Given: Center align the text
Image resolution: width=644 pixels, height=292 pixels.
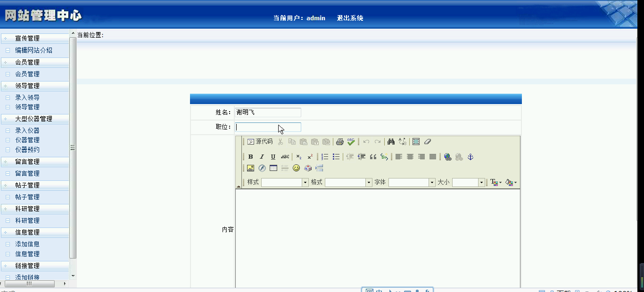Looking at the screenshot, I should [410, 157].
